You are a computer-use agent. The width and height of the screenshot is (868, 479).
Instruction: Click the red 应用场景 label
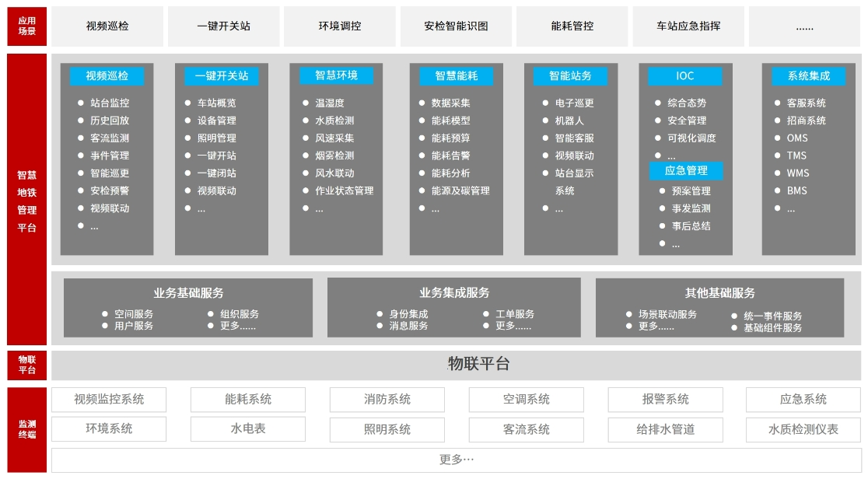tap(26, 26)
